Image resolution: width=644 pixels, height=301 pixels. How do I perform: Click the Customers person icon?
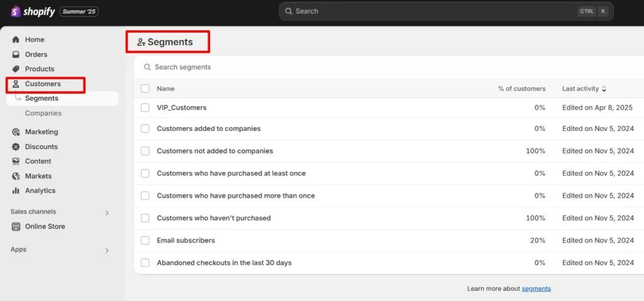16,84
